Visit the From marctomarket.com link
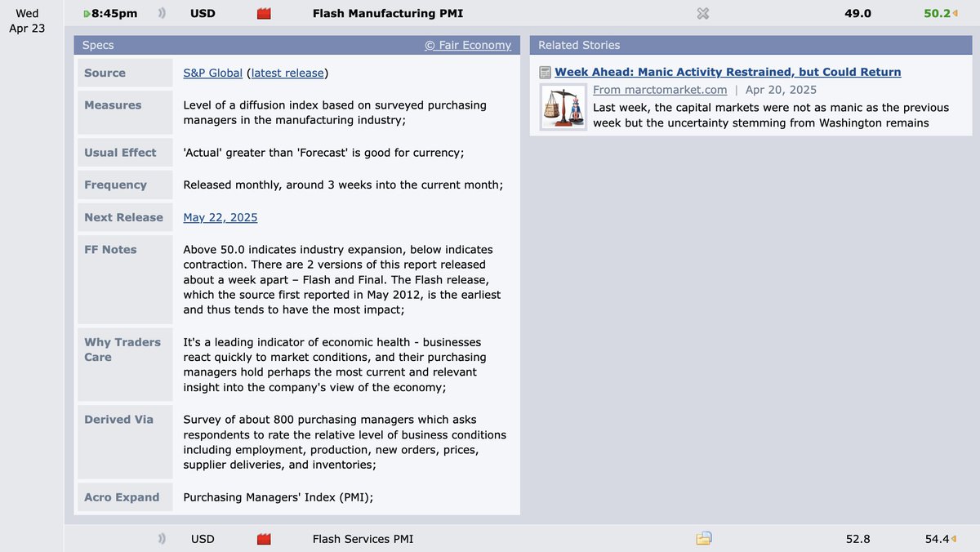 click(660, 90)
